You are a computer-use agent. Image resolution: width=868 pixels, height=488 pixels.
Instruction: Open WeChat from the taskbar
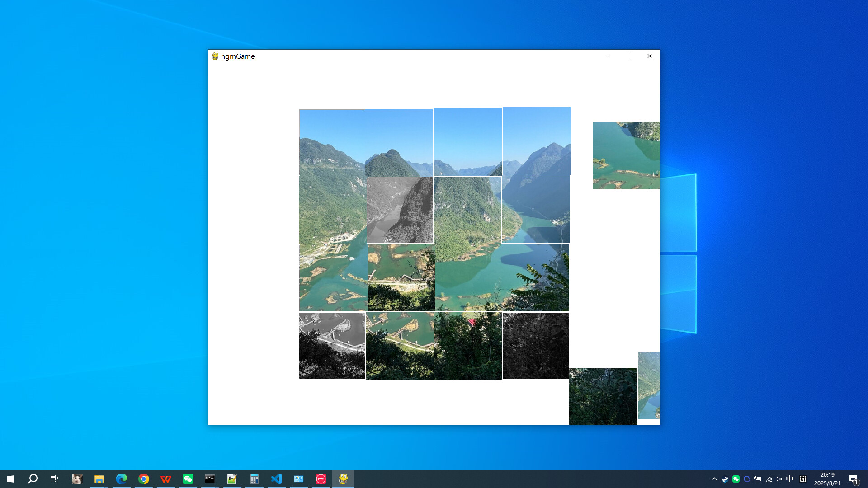click(188, 479)
